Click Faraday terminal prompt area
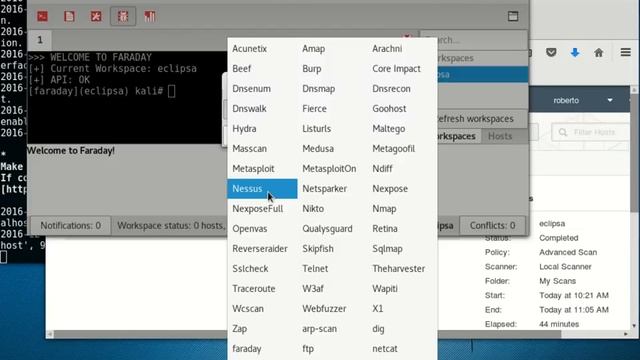This screenshot has height=360, width=640. click(x=127, y=97)
